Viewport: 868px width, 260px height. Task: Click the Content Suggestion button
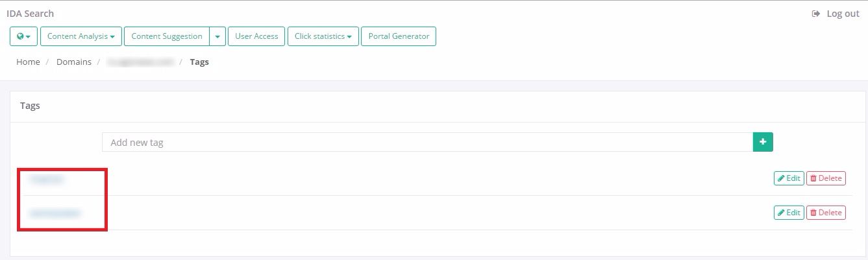167,36
